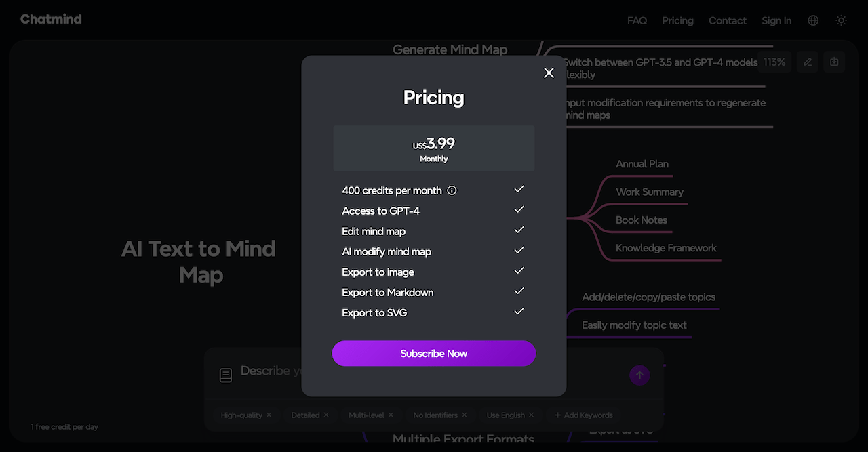The width and height of the screenshot is (868, 452).
Task: Click the purple send arrow button
Action: [x=639, y=375]
